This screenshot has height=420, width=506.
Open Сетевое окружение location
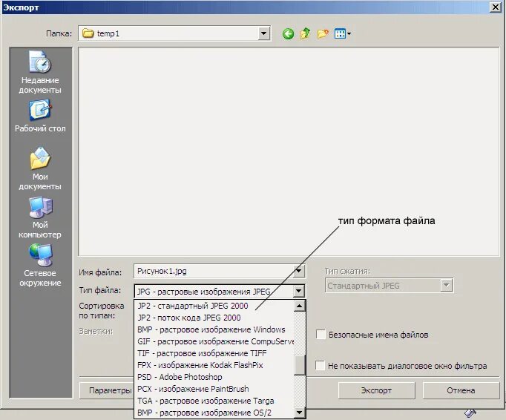pyautogui.click(x=40, y=265)
